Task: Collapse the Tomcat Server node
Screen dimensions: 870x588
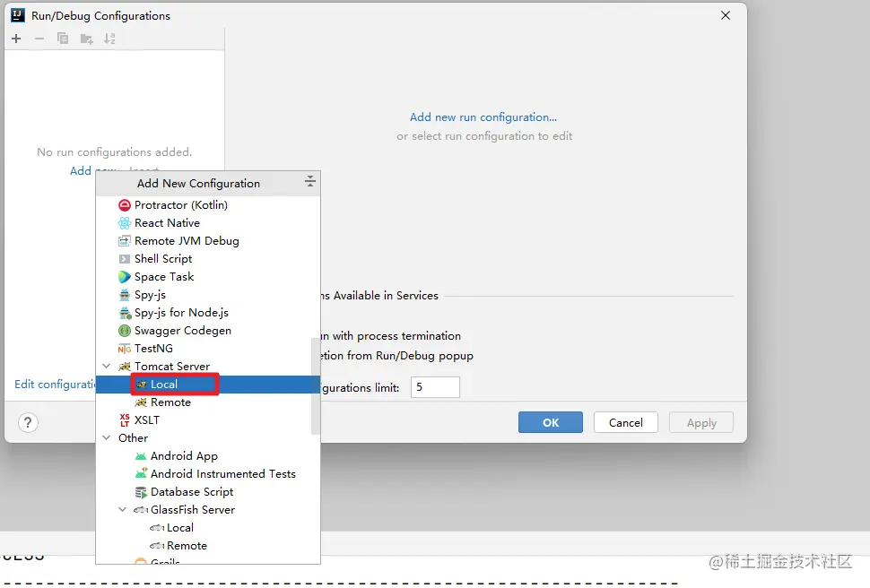Action: point(107,366)
